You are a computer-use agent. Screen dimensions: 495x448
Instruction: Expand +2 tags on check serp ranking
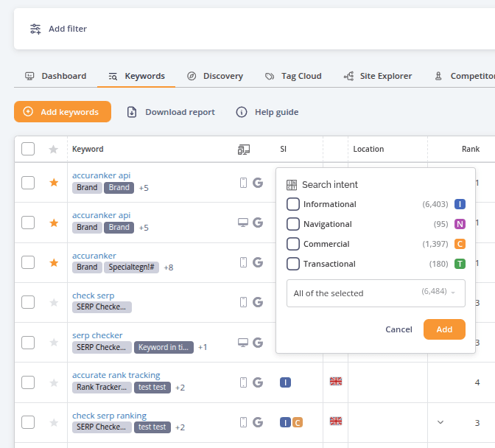click(x=180, y=427)
